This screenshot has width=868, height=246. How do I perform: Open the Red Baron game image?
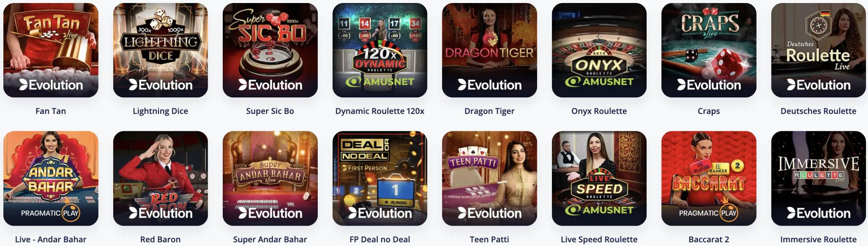(x=160, y=178)
